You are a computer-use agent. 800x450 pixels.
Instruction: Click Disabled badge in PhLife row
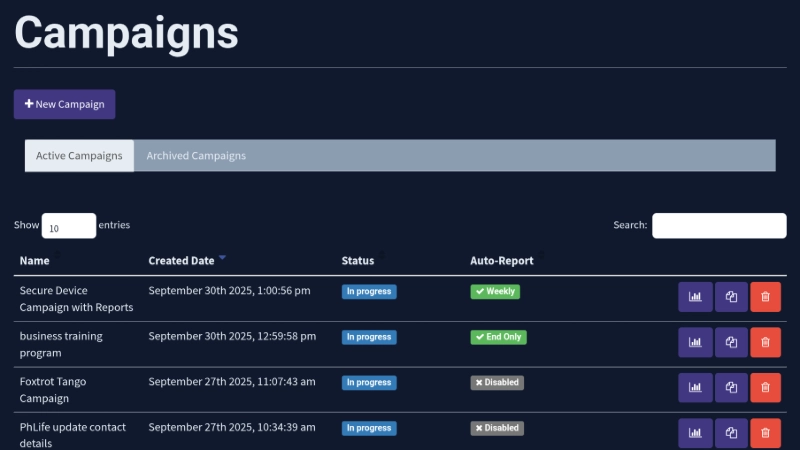497,428
